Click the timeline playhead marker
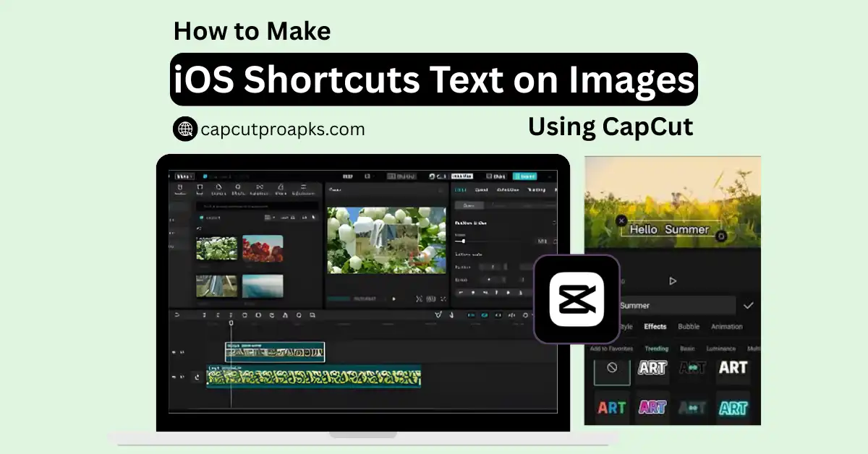868x454 pixels. 231,324
